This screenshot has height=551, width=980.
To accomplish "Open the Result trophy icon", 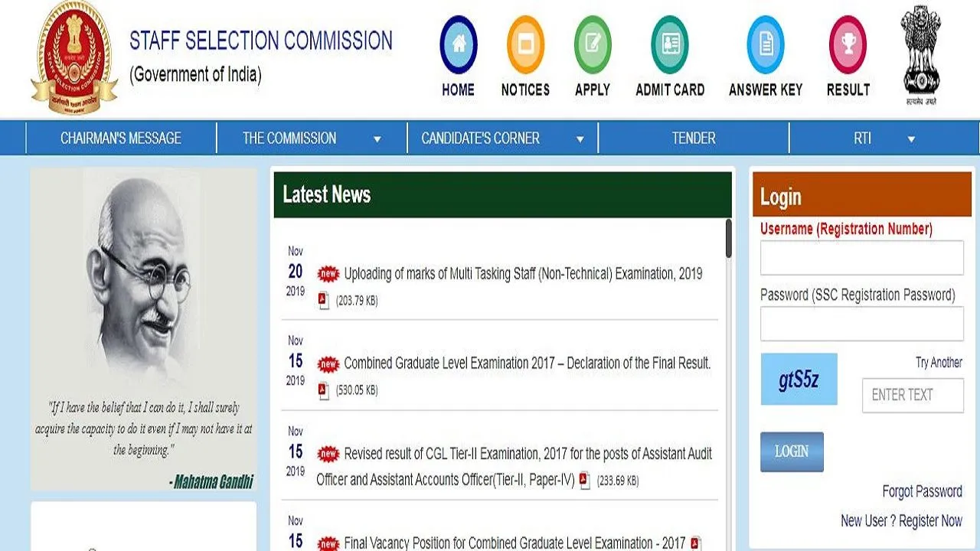I will 848,44.
